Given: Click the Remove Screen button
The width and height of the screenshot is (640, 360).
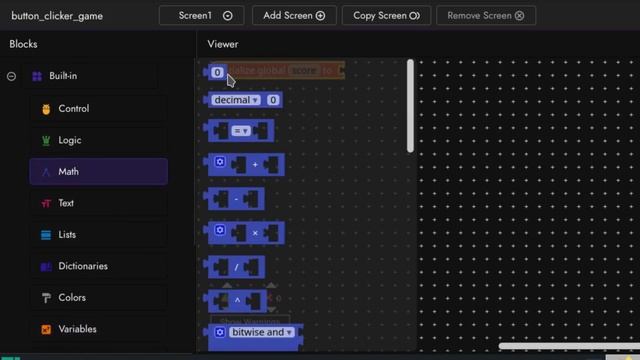Looking at the screenshot, I should (486, 16).
